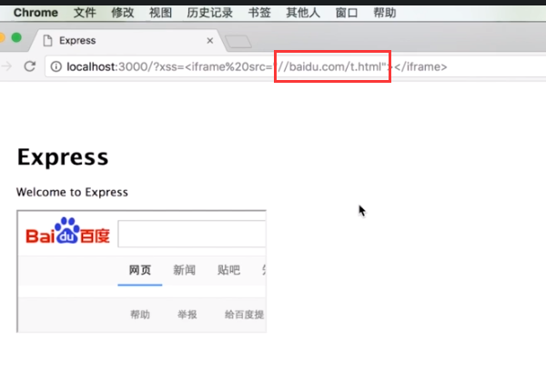The width and height of the screenshot is (546, 392).
Task: Open the 历史记录 menu
Action: [209, 13]
